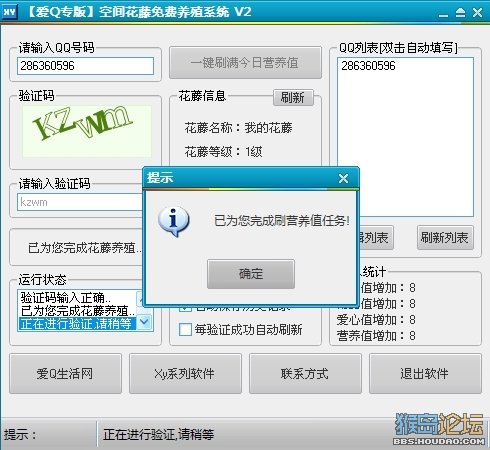This screenshot has height=450, width=490.
Task: Exit via the 退出软件 button
Action: pos(425,374)
